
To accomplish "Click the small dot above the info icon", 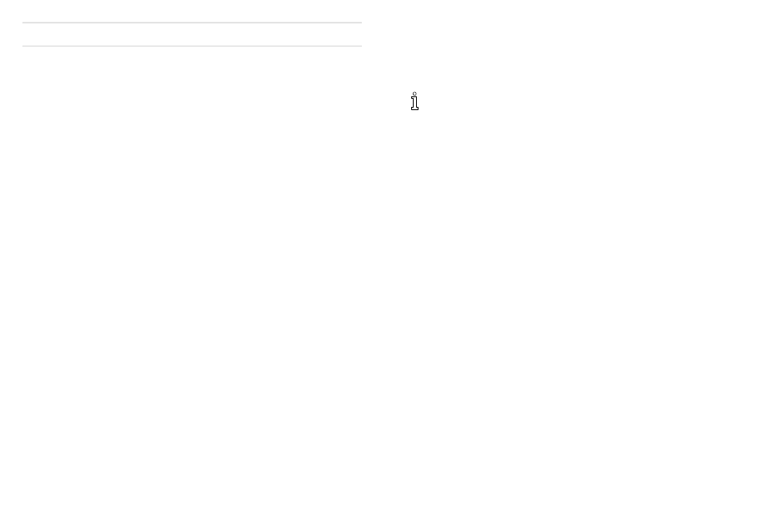I will [415, 94].
